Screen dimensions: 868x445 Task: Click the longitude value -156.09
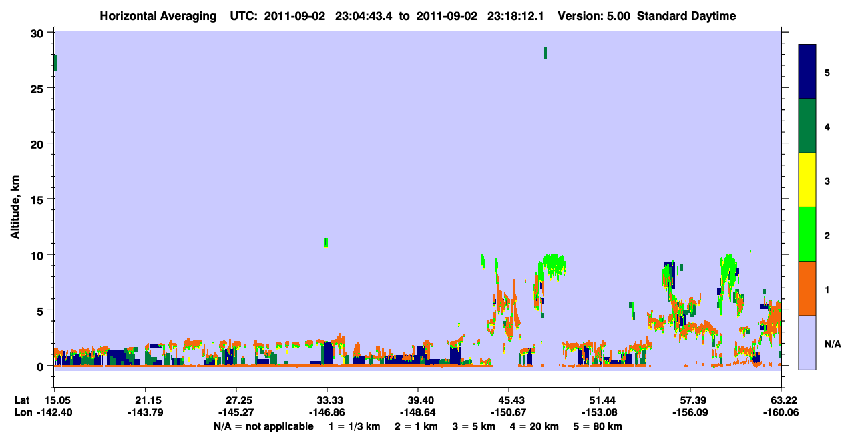[690, 412]
